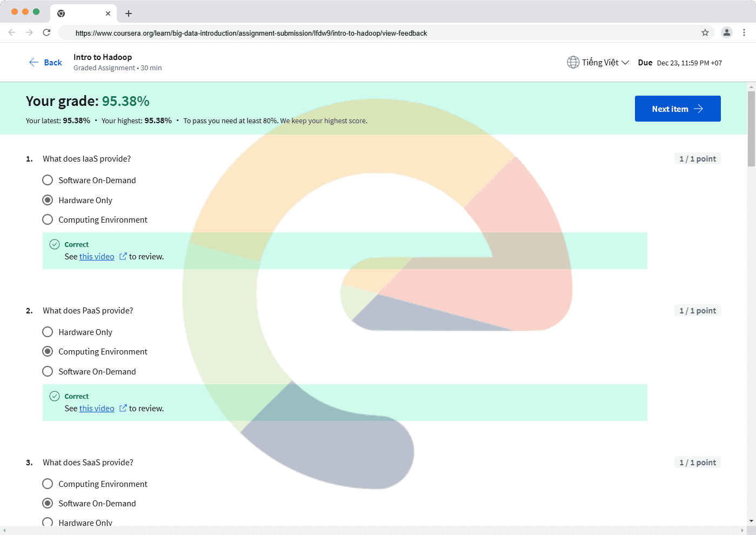
Task: Open 'this video' link under question 1
Action: click(x=97, y=257)
